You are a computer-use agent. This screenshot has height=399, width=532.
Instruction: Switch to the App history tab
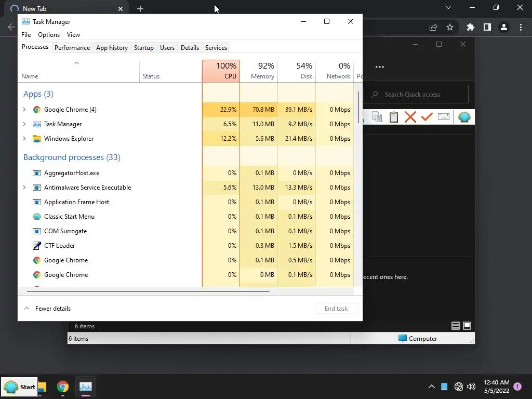tap(112, 48)
